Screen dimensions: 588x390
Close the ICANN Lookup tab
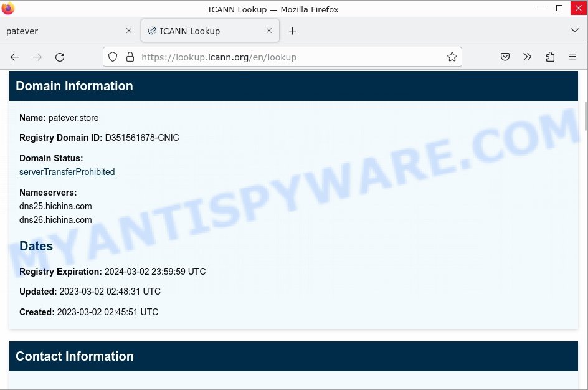[x=269, y=31]
